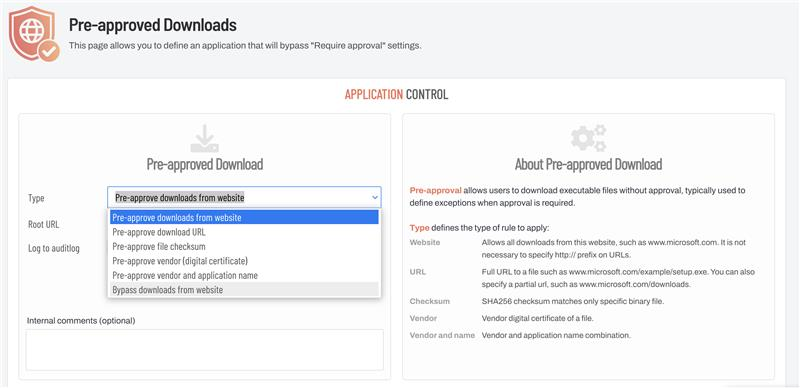Click the "URL" term in the type list

click(x=417, y=272)
